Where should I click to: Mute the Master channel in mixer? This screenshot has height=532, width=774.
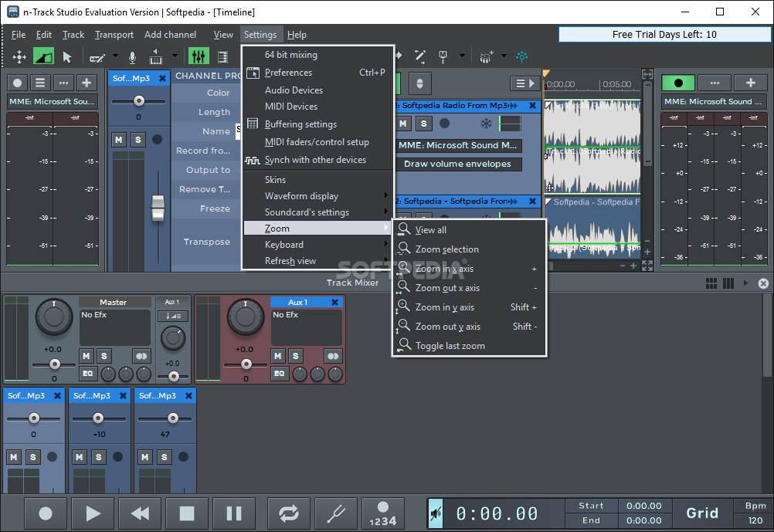[x=87, y=356]
